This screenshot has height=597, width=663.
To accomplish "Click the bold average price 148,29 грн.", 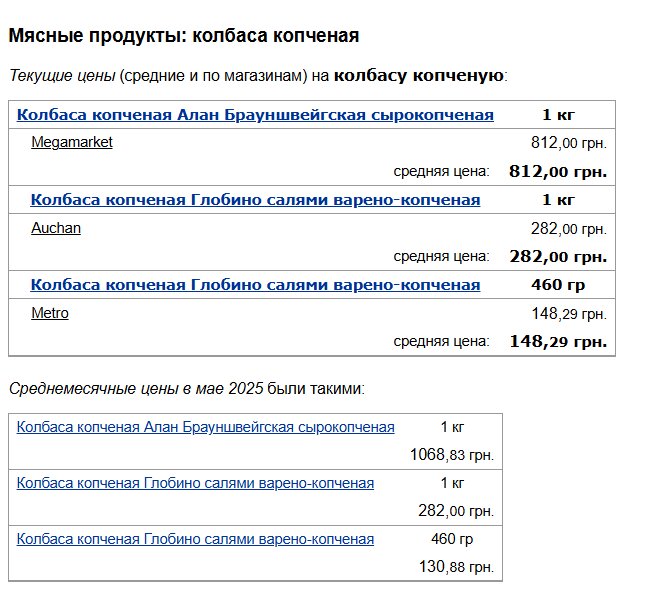I will click(558, 342).
